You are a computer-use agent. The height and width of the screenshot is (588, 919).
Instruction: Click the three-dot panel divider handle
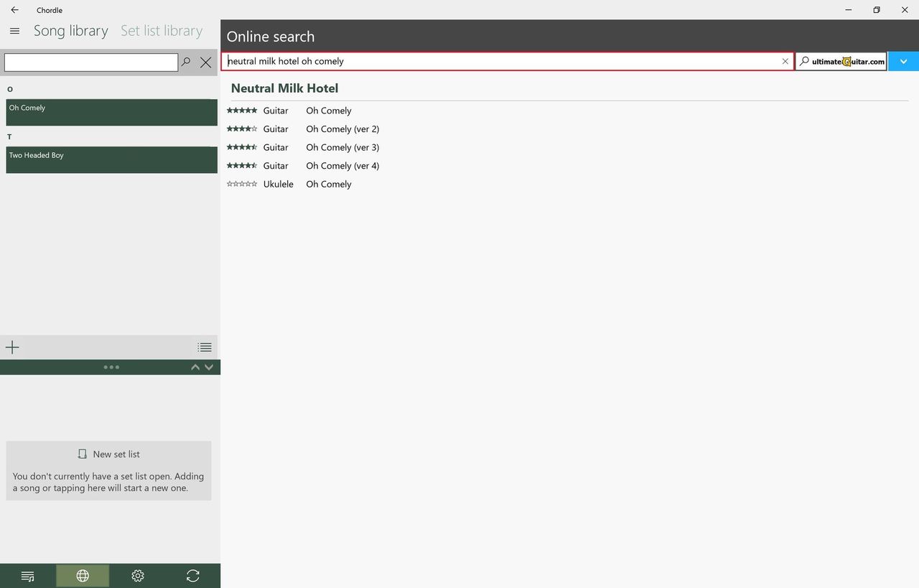click(x=111, y=367)
